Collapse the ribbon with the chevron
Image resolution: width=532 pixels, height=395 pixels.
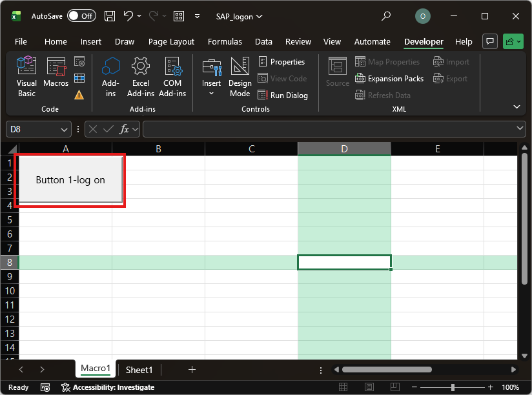[x=517, y=106]
